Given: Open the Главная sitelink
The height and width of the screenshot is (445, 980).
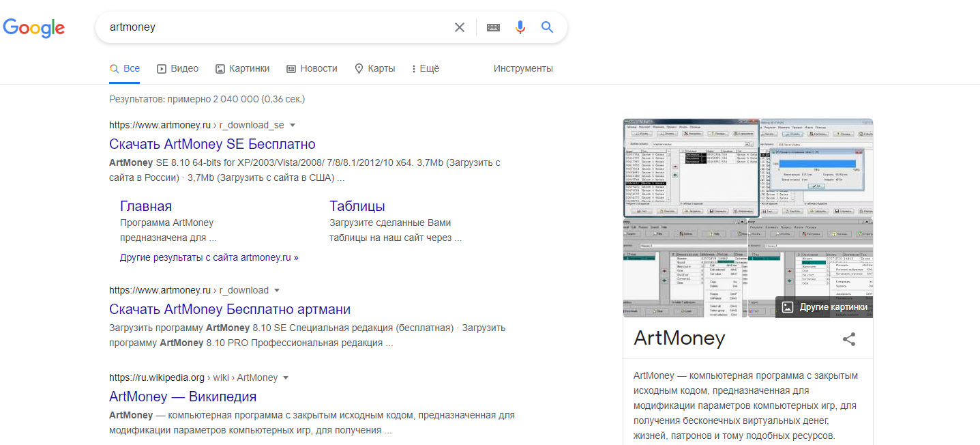Looking at the screenshot, I should pyautogui.click(x=146, y=206).
